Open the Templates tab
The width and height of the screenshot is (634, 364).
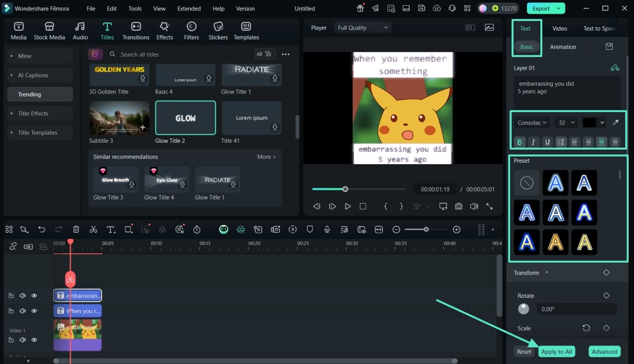(246, 31)
